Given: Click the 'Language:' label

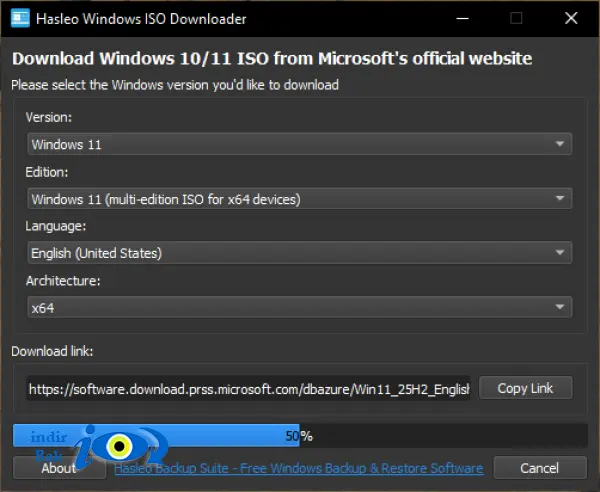Looking at the screenshot, I should [x=56, y=226].
